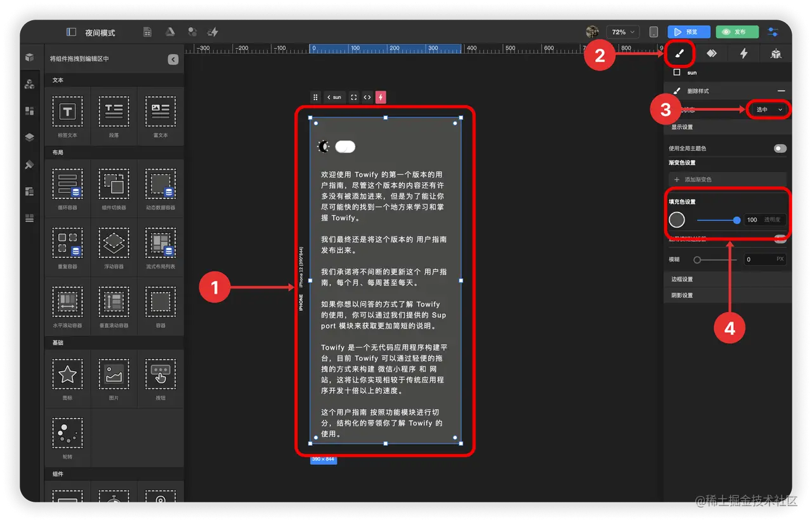This screenshot has width=812, height=522.
Task: Click the 发布 publish button
Action: coord(737,32)
